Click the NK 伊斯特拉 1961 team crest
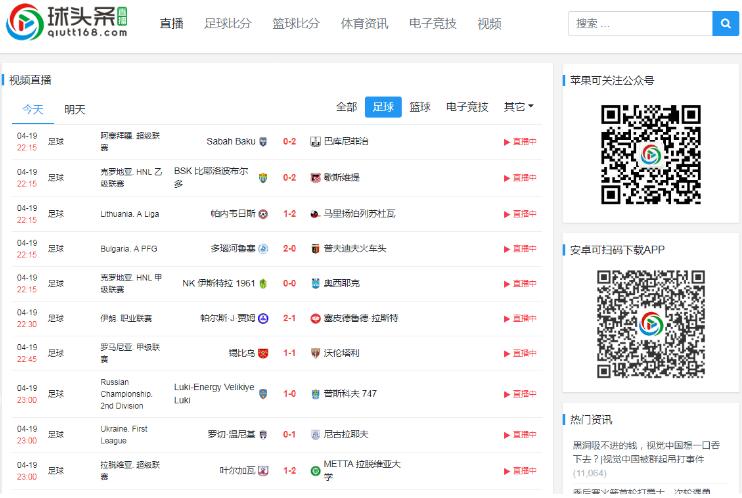Image resolution: width=742 pixels, height=498 pixels. (x=264, y=283)
